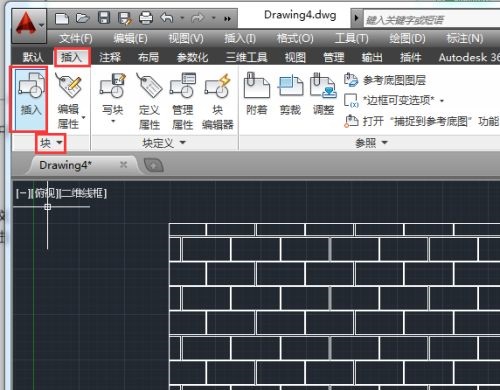The width and height of the screenshot is (500, 390).
Task: Open the 边框可变选项 dropdown arrow
Action: (x=442, y=100)
